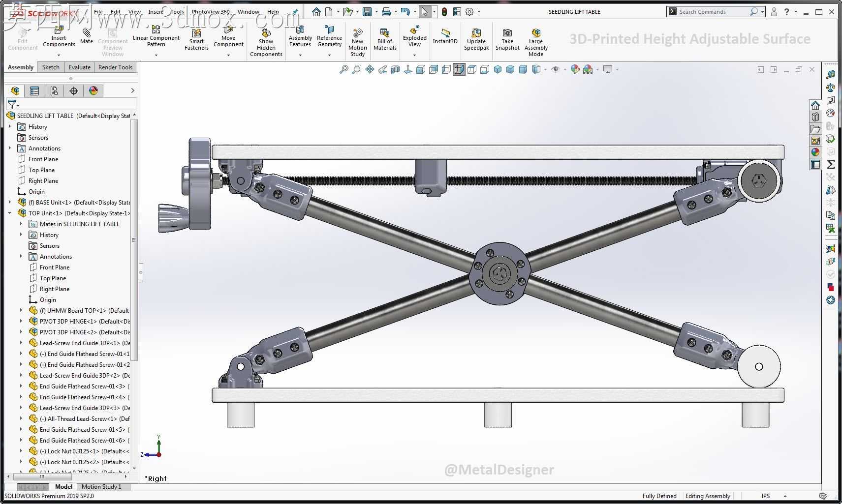This screenshot has width=842, height=504.
Task: Open Insert Components dropdown arrow
Action: [x=59, y=55]
